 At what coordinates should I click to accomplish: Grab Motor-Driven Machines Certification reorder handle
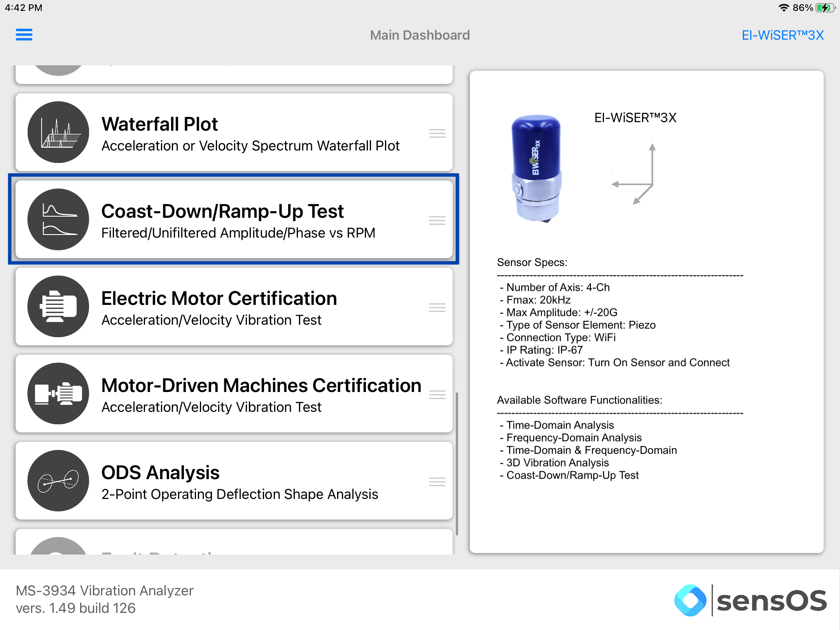(x=437, y=395)
